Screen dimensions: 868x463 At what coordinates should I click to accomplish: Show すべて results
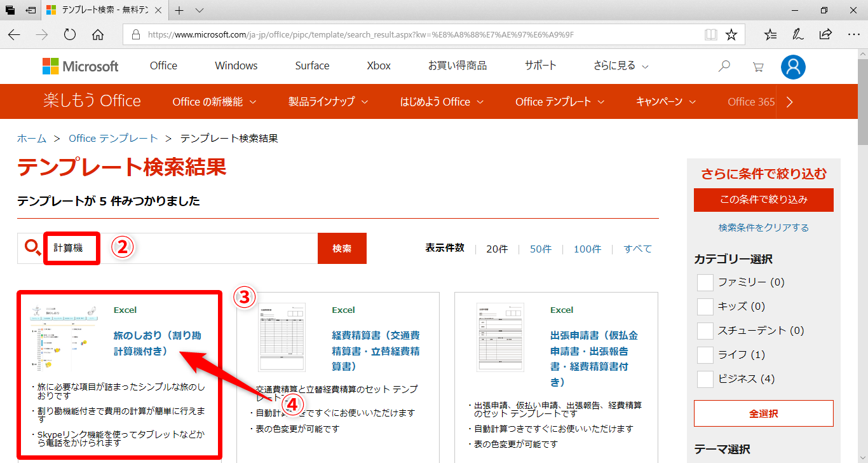(637, 249)
